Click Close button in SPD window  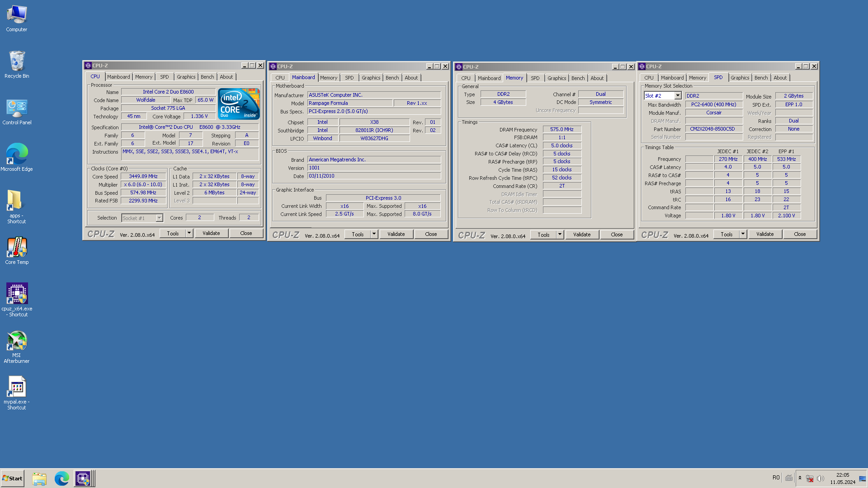tap(800, 234)
